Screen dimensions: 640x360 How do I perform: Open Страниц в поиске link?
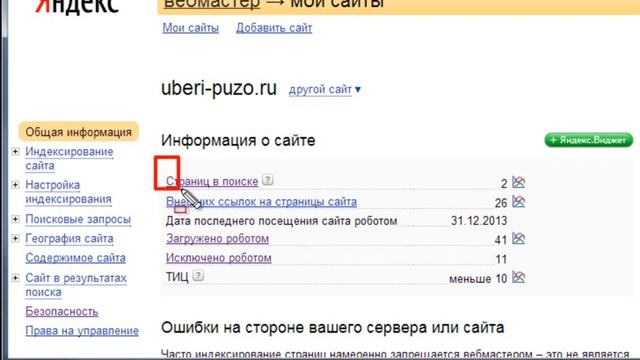[x=212, y=181]
